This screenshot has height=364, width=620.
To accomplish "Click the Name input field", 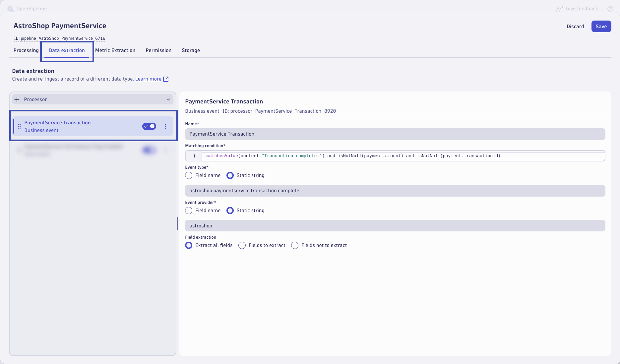I will (395, 134).
